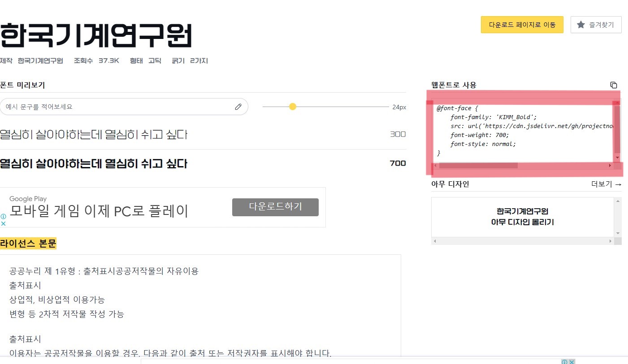Click the font-style: normal; code line
This screenshot has width=628, height=364.
click(483, 144)
